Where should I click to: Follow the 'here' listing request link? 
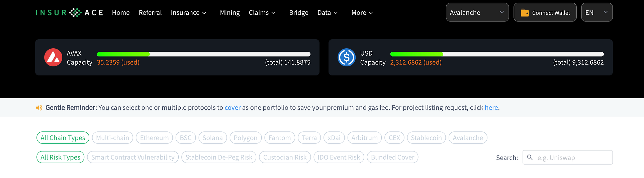point(491,108)
